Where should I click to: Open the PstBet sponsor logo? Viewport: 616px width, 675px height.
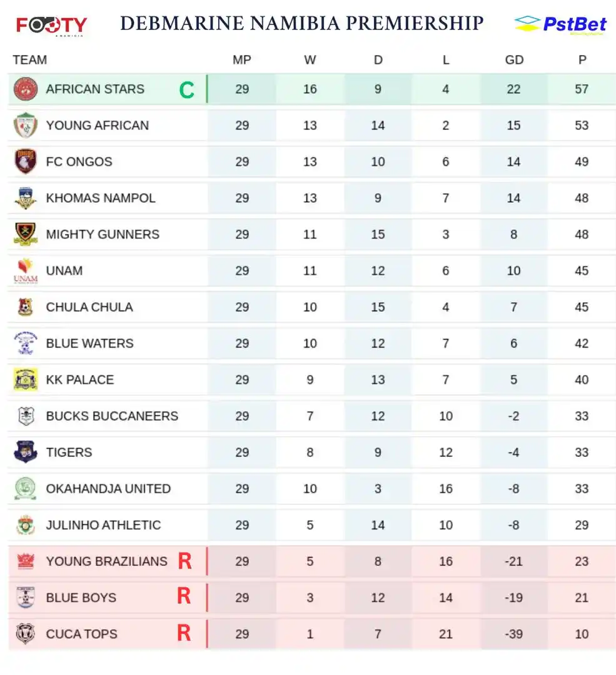pos(560,24)
